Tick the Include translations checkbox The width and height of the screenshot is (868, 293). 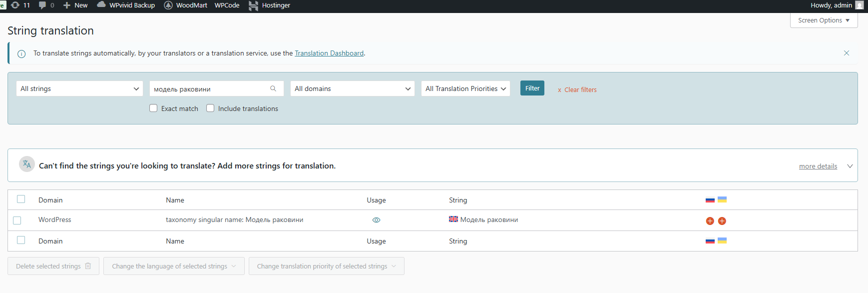(x=210, y=108)
